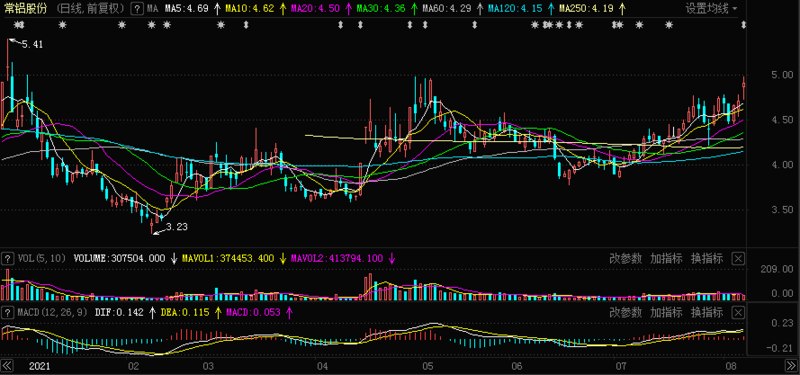The width and height of the screenshot is (800, 375).
Task: Click the white up arrow beside DIF
Action: 152,312
